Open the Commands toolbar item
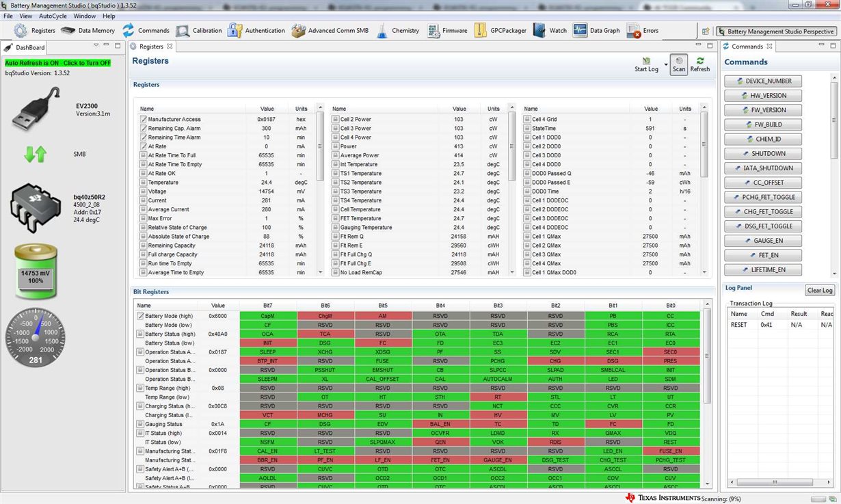Viewport: 841px width, 504px height. 146,31
